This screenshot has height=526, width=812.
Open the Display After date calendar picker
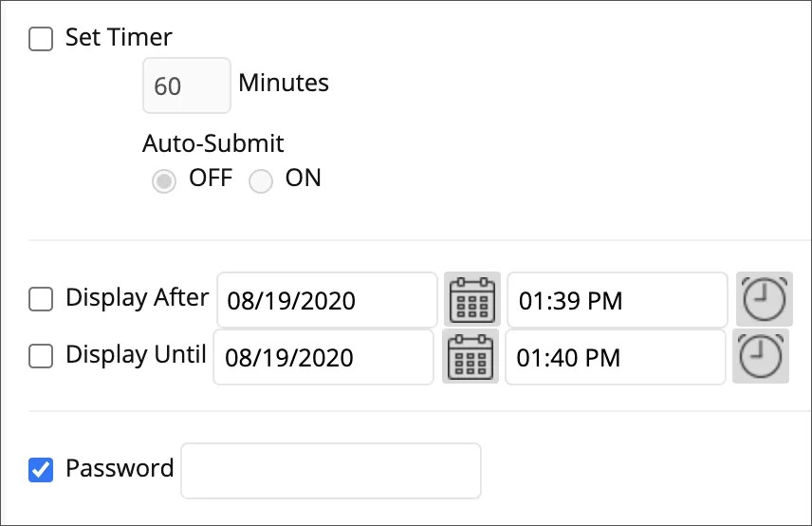(x=471, y=299)
